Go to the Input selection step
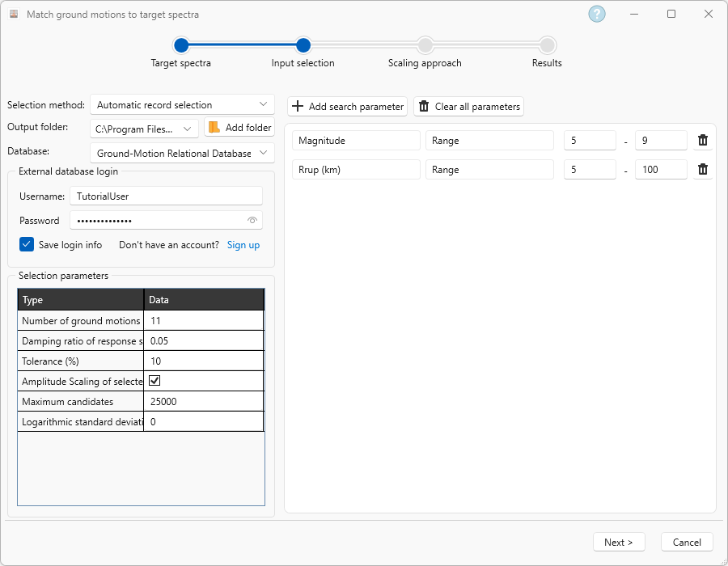Screen dimensions: 728x566 tap(303, 45)
